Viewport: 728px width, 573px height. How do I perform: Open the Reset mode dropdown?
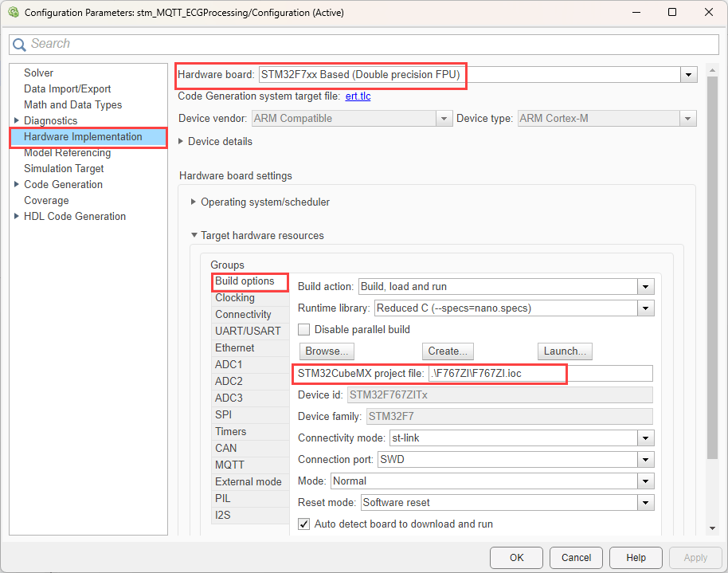tap(645, 502)
